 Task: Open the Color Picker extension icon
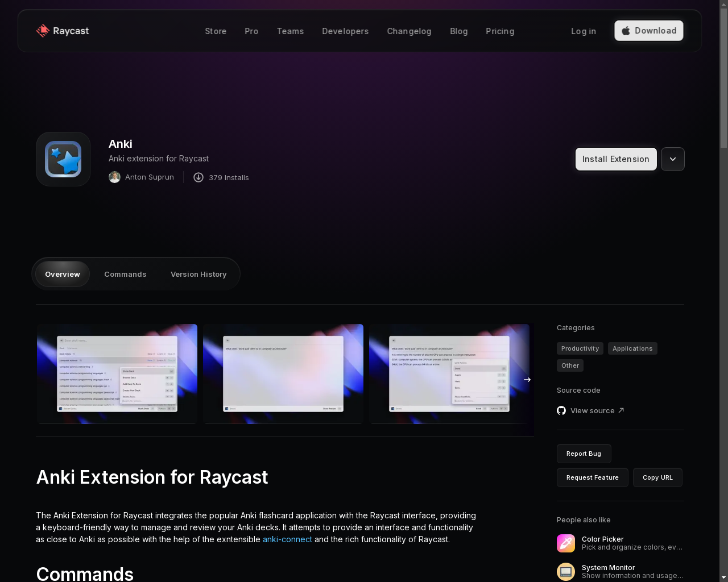[x=566, y=543]
